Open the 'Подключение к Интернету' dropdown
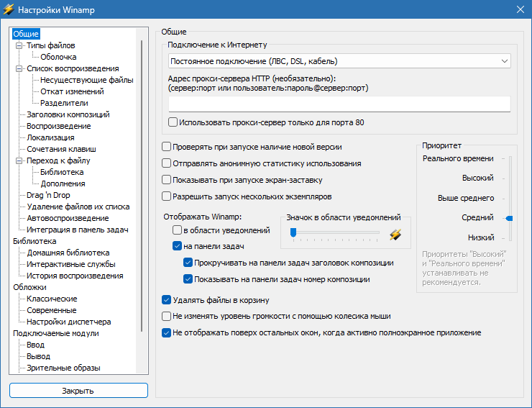The height and width of the screenshot is (408, 532). coord(339,61)
